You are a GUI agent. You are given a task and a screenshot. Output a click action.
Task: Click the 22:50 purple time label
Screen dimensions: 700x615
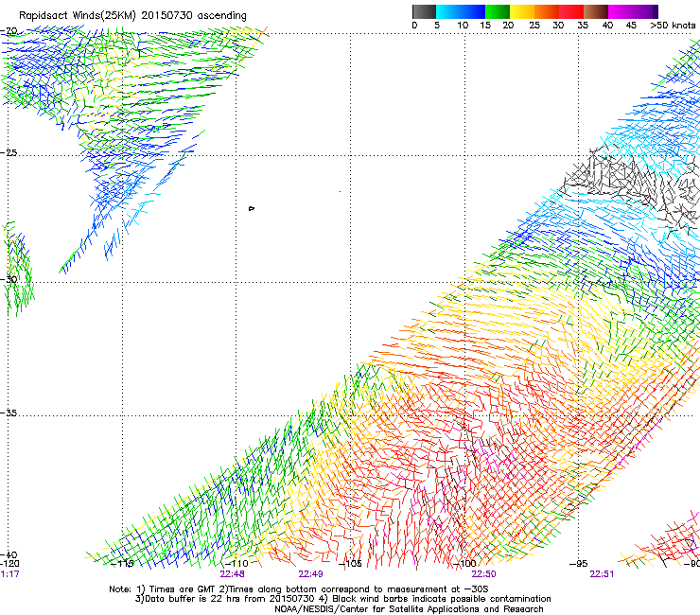click(484, 574)
